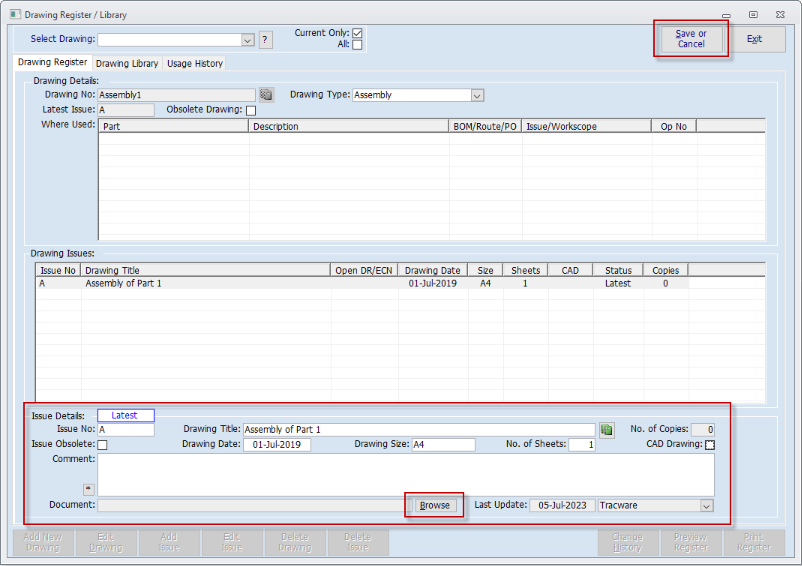Check the Obsolete Drawing checkbox
The height and width of the screenshot is (566, 802).
tap(251, 110)
